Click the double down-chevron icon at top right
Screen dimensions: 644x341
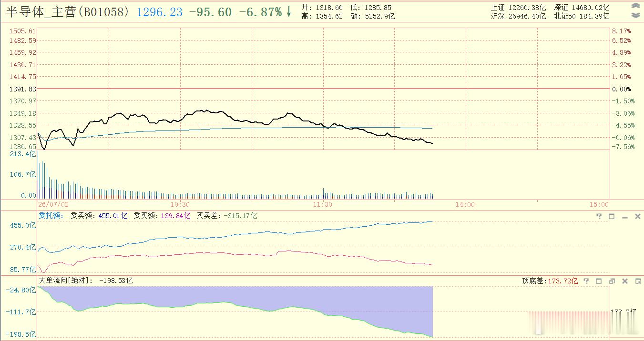coord(635,15)
